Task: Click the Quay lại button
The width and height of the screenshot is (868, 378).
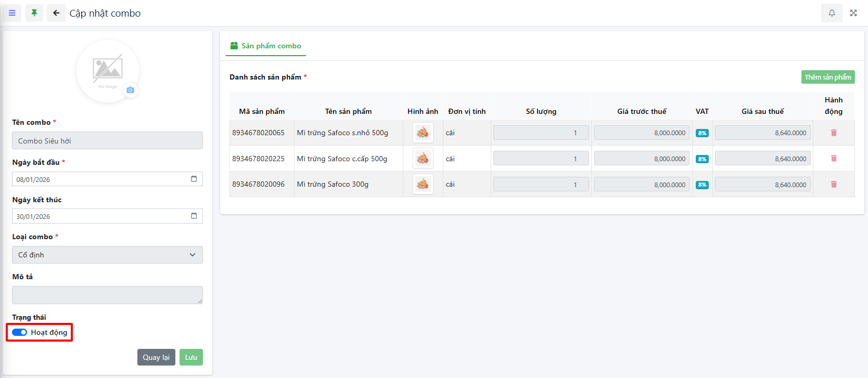Action: 156,357
